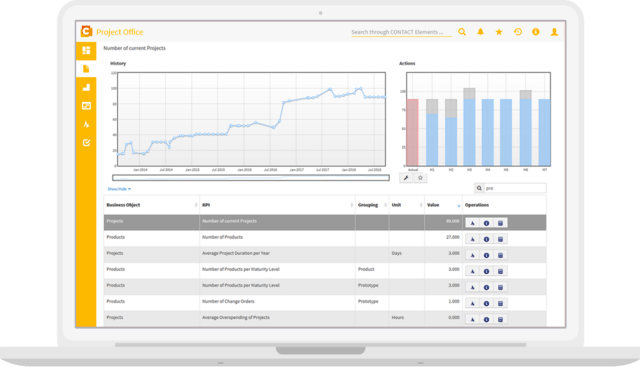Open history clock icon in header

click(x=518, y=32)
